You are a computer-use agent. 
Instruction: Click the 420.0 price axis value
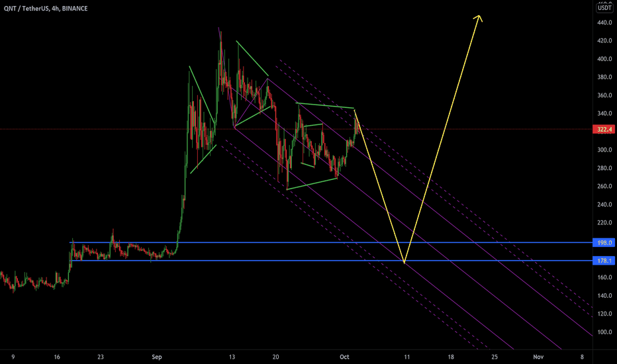(604, 40)
